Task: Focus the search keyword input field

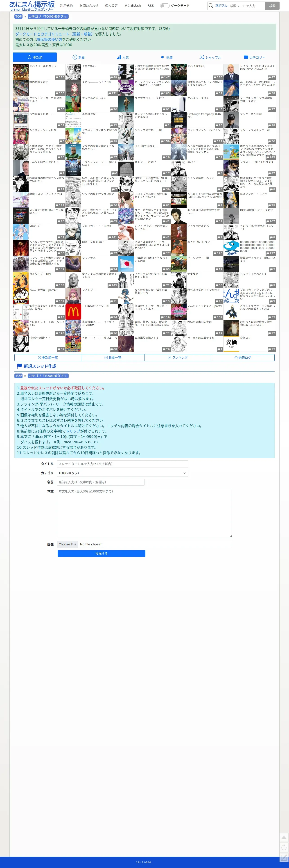Action: (246, 6)
